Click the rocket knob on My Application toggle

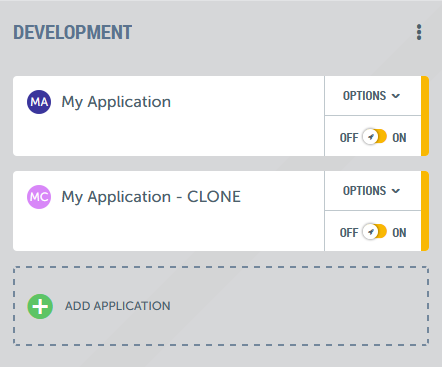click(370, 137)
